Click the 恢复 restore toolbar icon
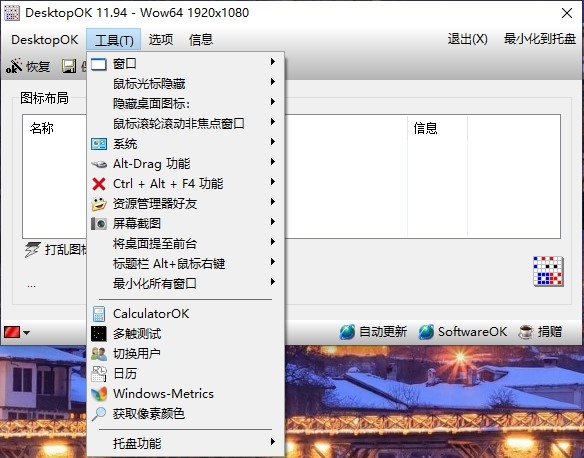Viewport: 584px width, 458px height. point(14,66)
